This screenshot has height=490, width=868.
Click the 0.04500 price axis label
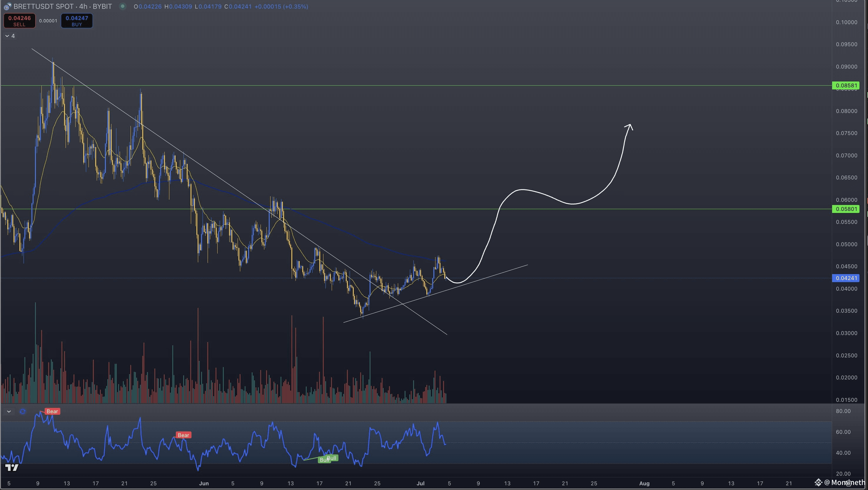(x=847, y=266)
